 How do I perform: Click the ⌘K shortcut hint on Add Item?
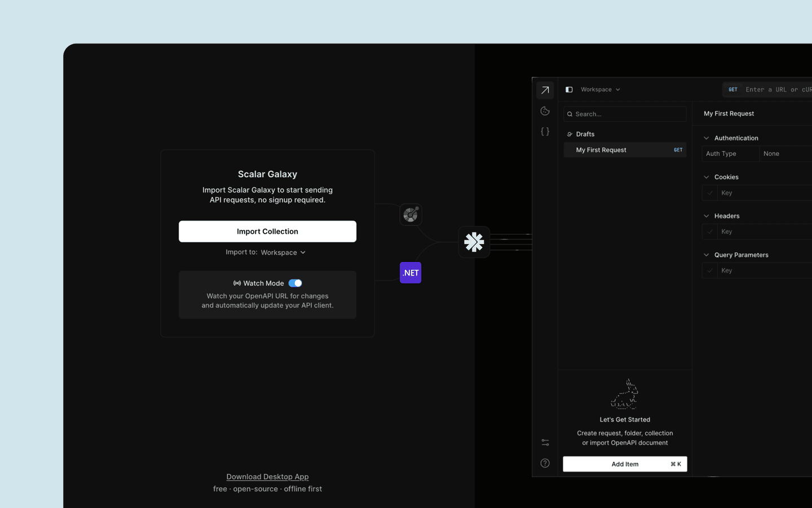point(676,464)
